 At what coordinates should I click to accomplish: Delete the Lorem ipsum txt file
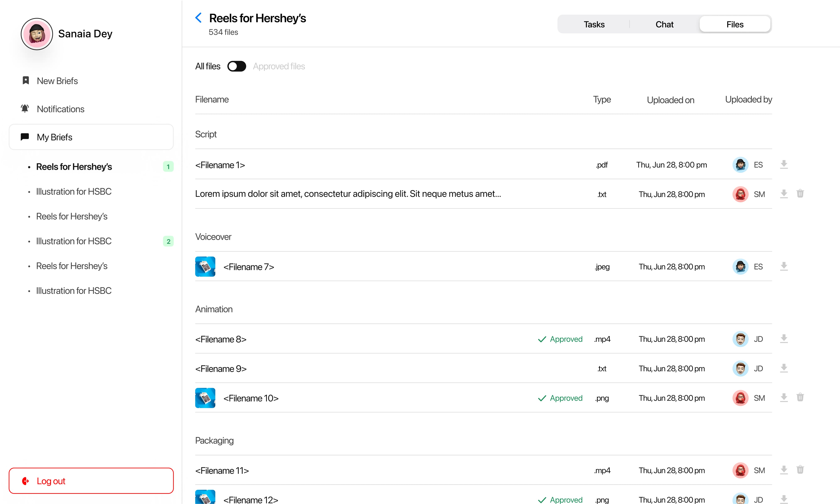[x=800, y=193]
